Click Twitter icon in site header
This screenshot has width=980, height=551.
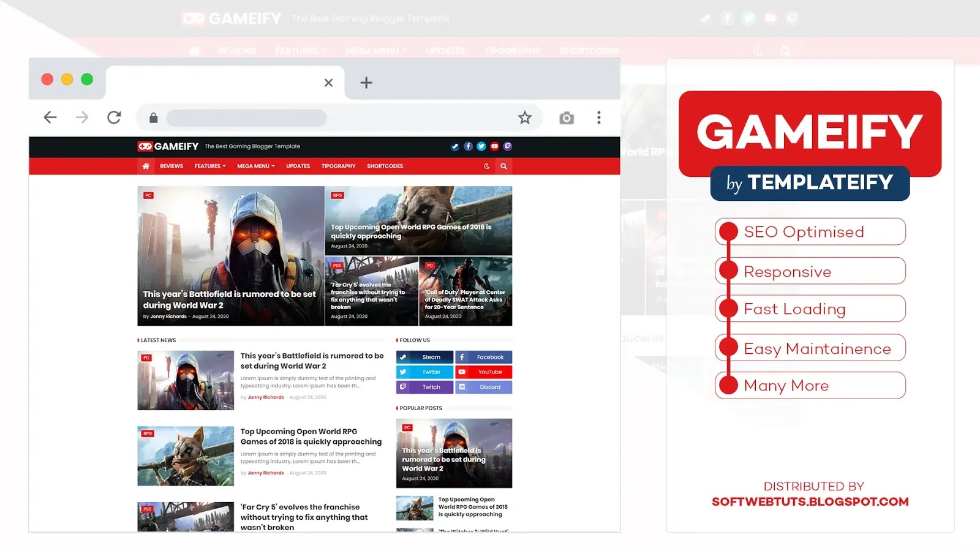pyautogui.click(x=481, y=146)
